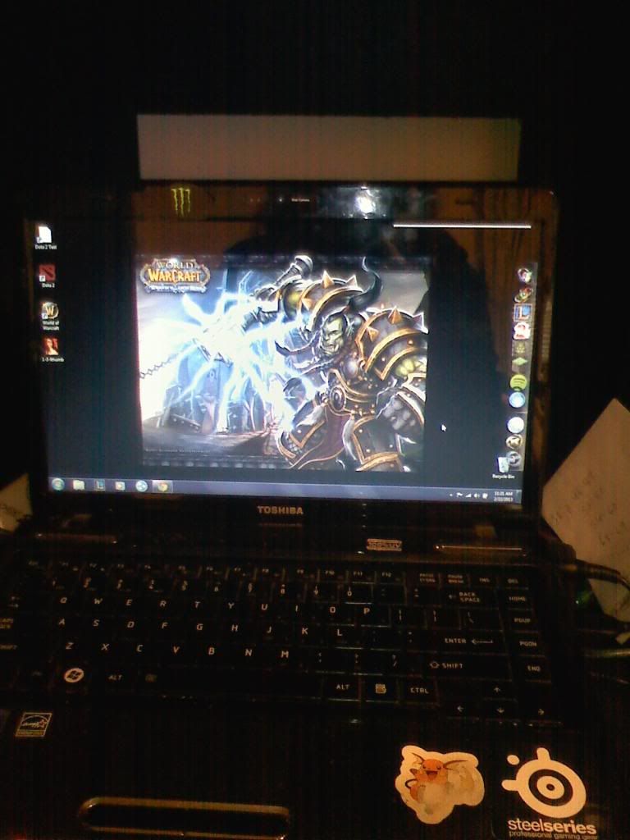Click the World of Warcraft wallpaper image

(x=283, y=363)
